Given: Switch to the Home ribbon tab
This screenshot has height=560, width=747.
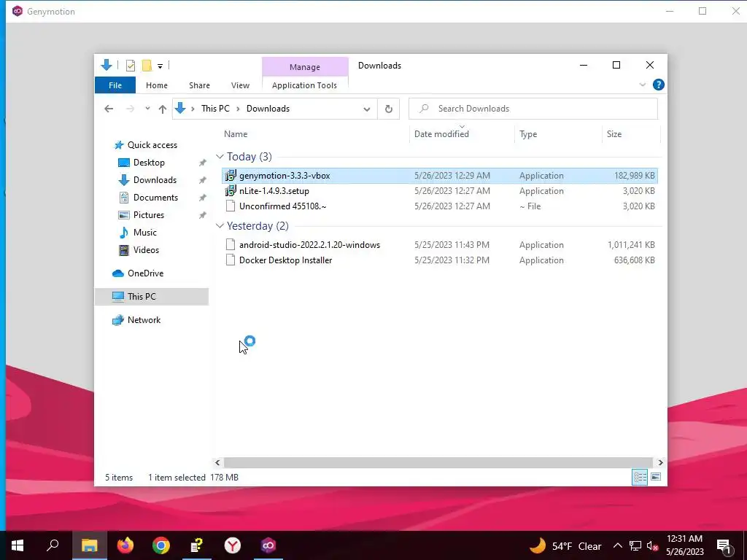Looking at the screenshot, I should click(x=157, y=85).
